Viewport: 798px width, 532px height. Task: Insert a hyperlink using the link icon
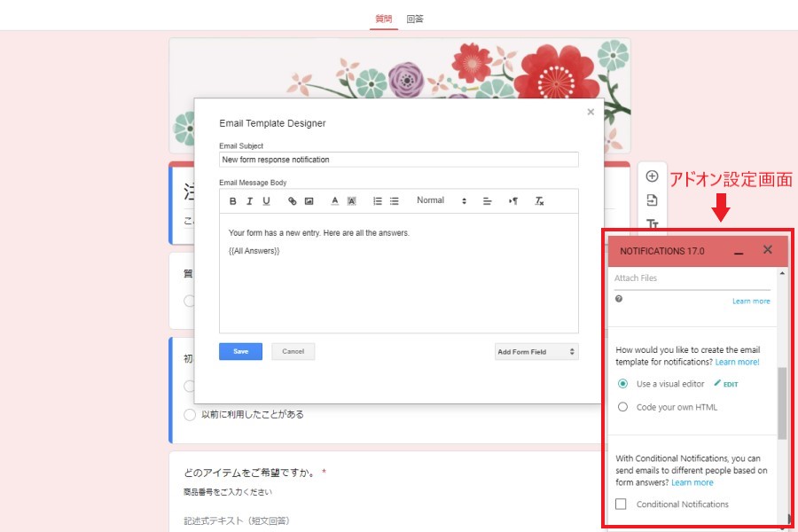click(293, 201)
